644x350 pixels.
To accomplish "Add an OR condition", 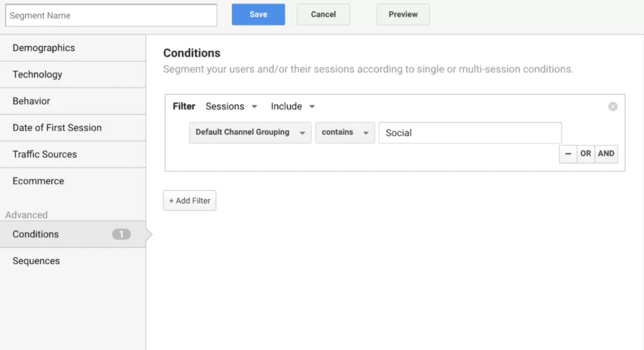I will tap(586, 154).
